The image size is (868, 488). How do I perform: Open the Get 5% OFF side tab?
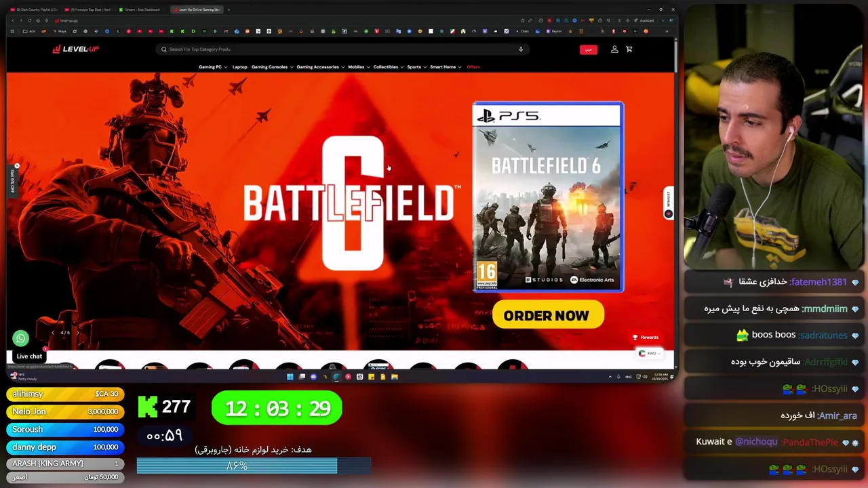12,182
